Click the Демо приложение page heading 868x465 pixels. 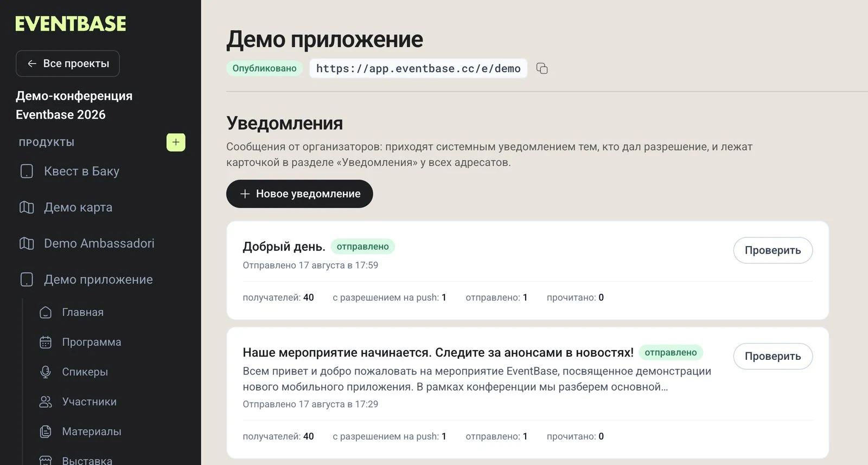point(324,39)
